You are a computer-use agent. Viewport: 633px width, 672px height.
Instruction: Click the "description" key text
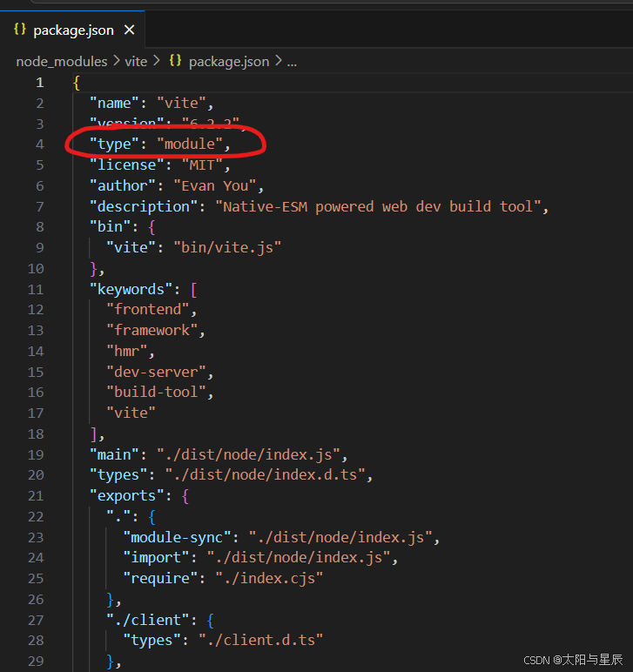(x=144, y=207)
